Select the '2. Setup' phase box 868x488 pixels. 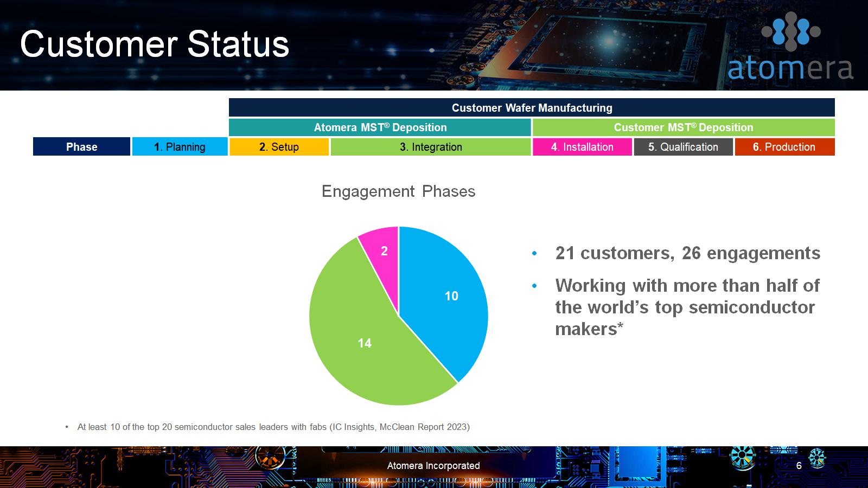tap(279, 147)
